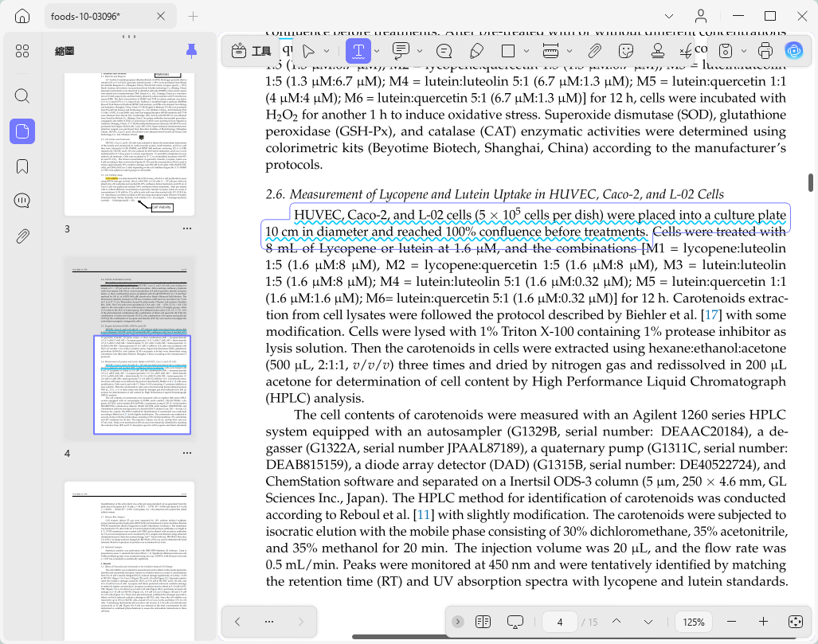Click the vertical document scrollbar thumb

click(810, 182)
